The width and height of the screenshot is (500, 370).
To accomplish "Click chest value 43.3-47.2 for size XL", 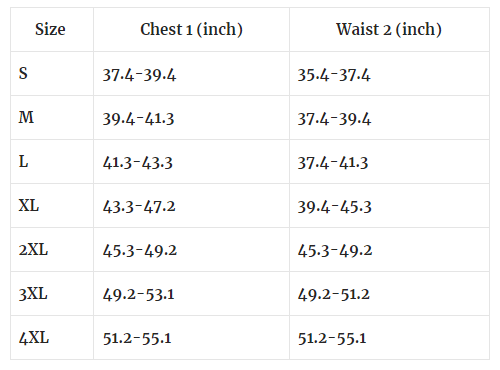I will tap(139, 207).
